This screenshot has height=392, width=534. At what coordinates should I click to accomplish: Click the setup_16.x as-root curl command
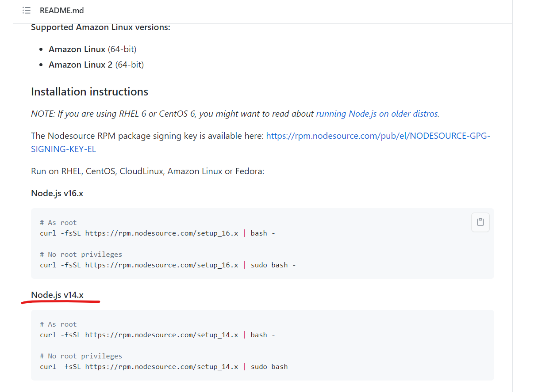(x=158, y=233)
